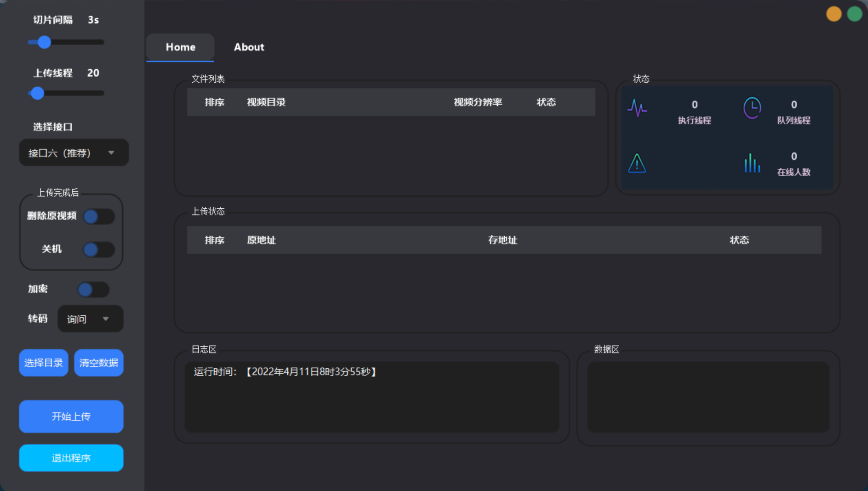Enable the 加密 switch

coord(93,290)
